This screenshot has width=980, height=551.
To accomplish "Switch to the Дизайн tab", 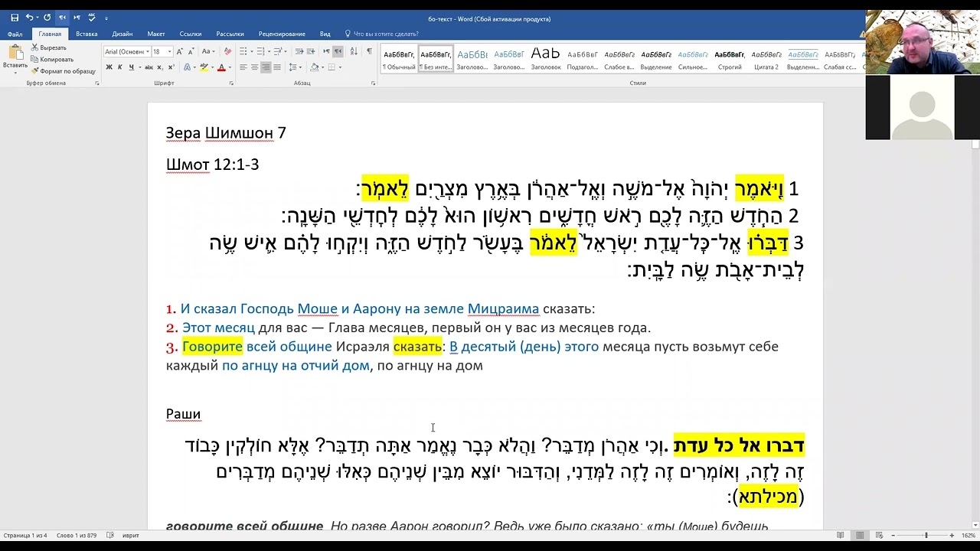I will pos(122,34).
